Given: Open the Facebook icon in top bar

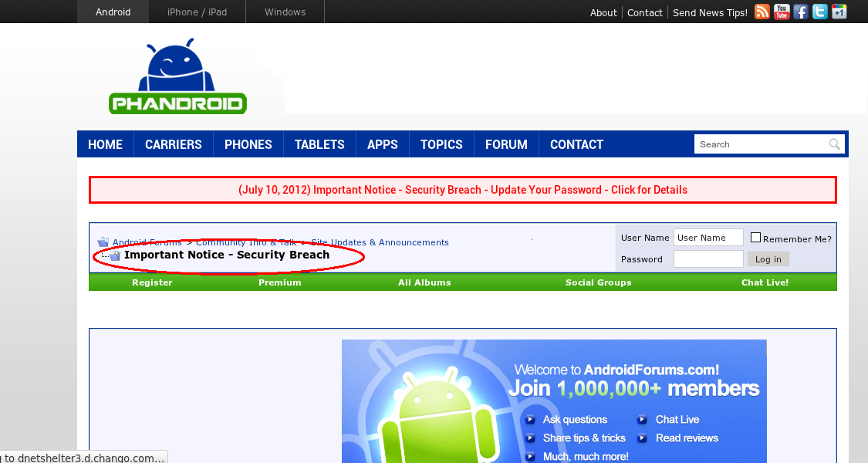Looking at the screenshot, I should [800, 12].
